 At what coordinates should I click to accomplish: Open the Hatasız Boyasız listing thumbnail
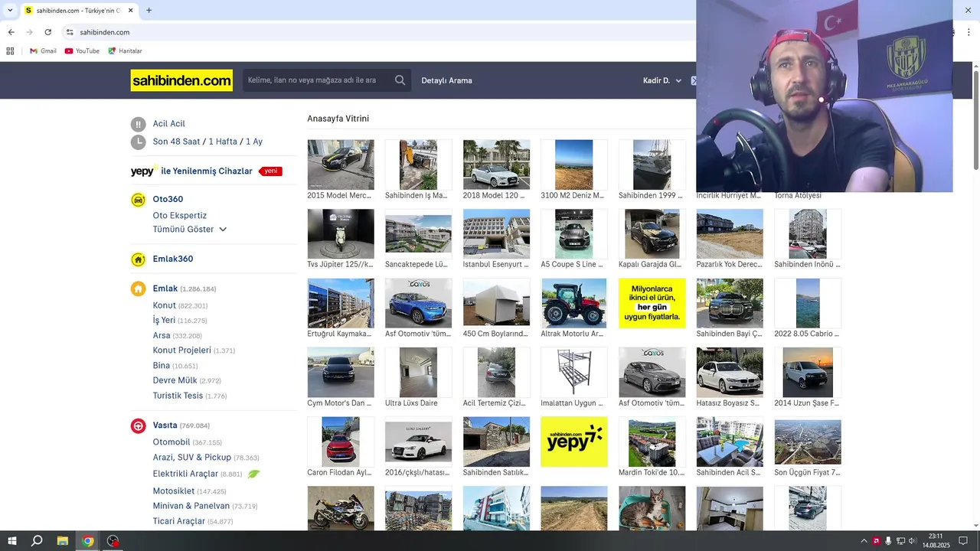(730, 373)
